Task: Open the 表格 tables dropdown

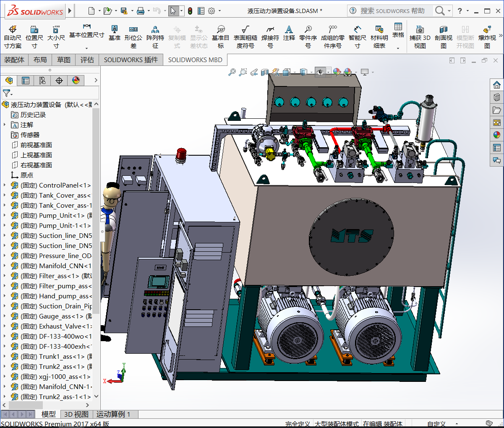Action: (398, 31)
